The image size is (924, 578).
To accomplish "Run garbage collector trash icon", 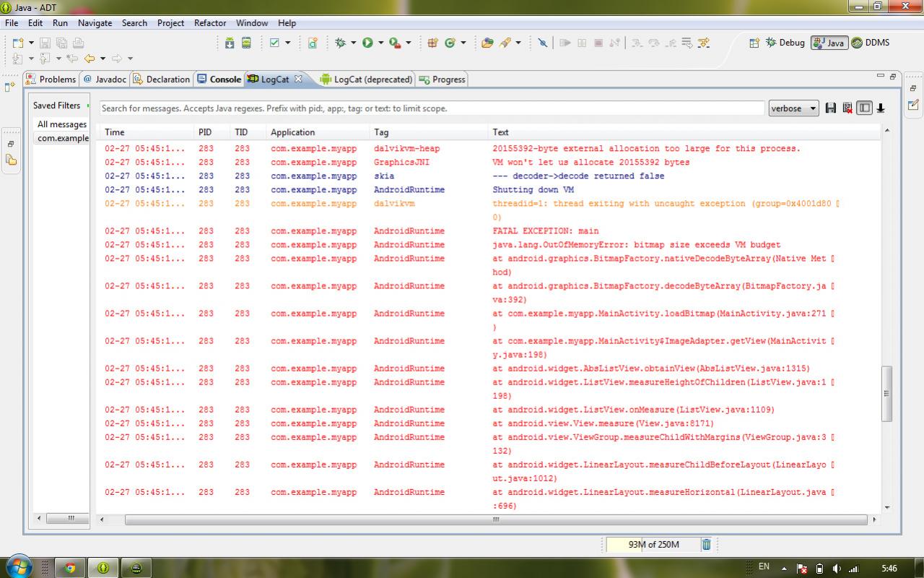I will 706,544.
